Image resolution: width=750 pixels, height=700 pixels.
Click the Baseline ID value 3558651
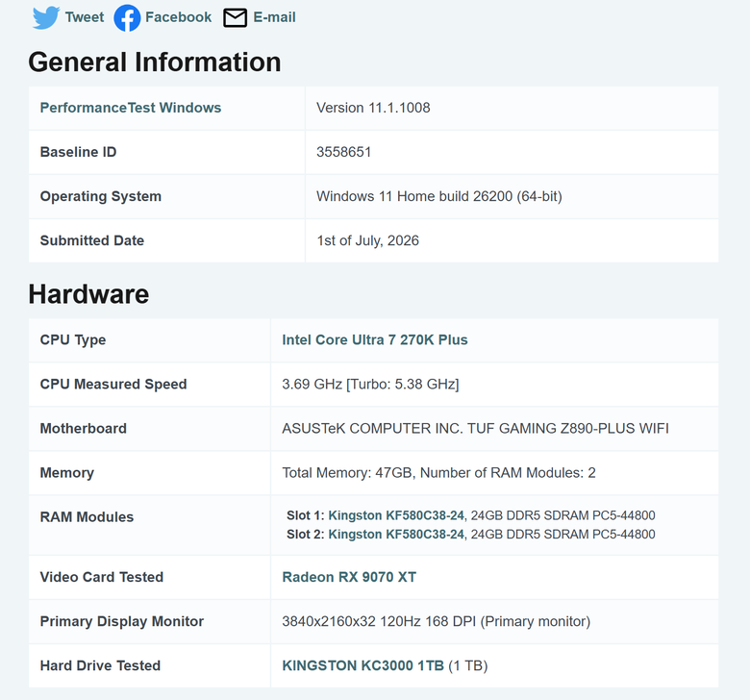coord(343,152)
